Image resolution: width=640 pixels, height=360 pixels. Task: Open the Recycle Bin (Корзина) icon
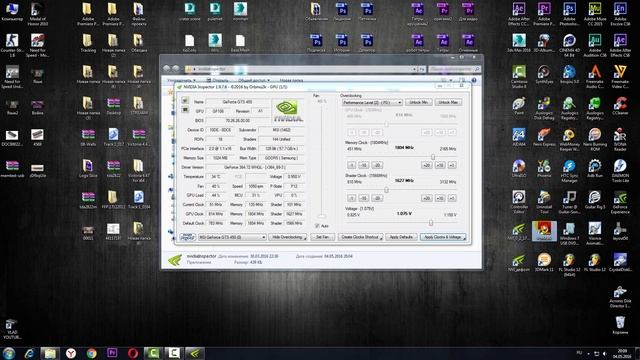click(x=620, y=325)
